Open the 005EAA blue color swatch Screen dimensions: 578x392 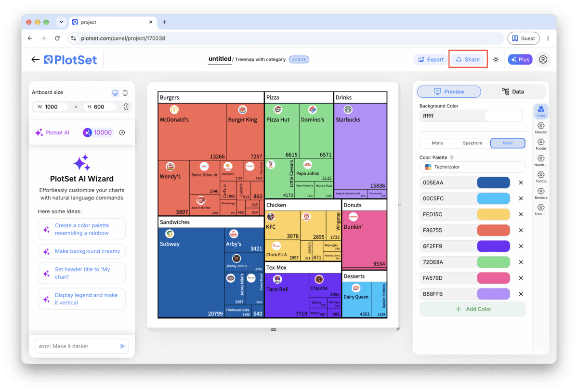point(493,183)
